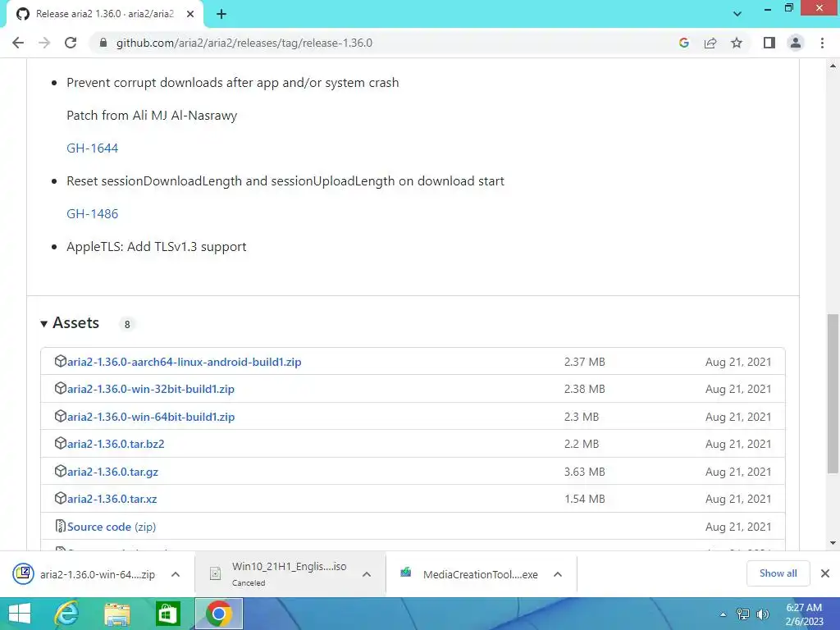840x630 pixels.
Task: Download Source code (zip)
Action: pos(112,527)
